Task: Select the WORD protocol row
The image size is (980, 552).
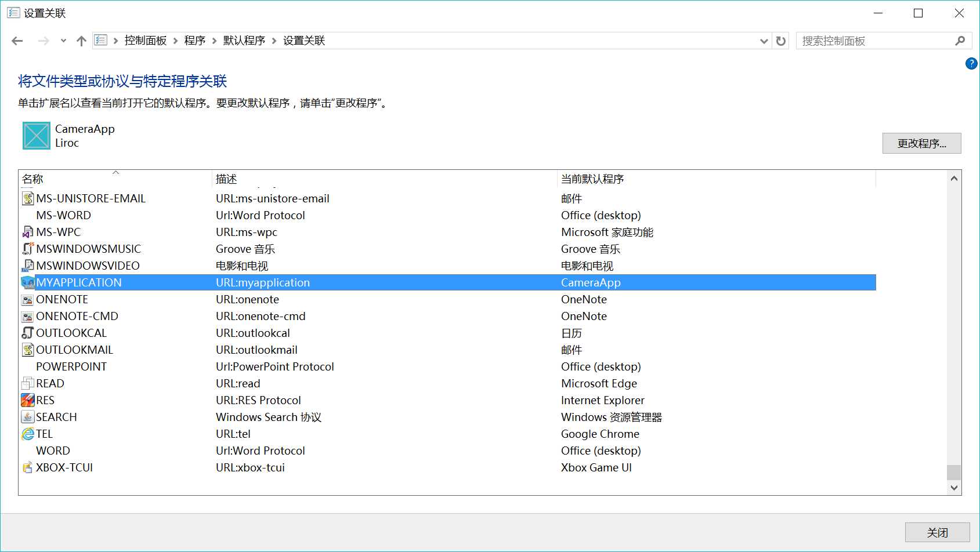Action: pyautogui.click(x=447, y=451)
